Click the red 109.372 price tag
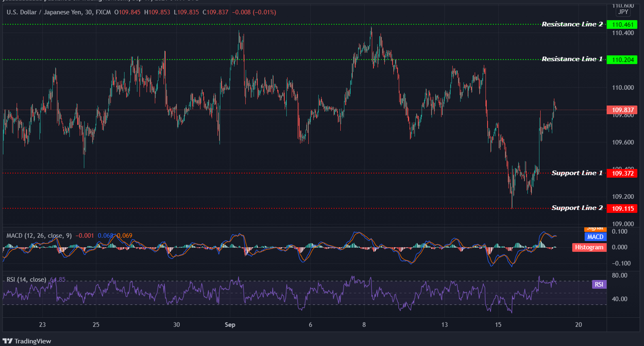This screenshot has height=346, width=644. [622, 174]
